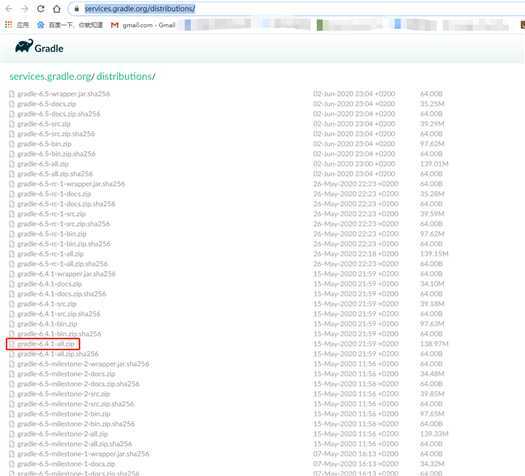The image size is (525, 476).
Task: Open gradle-6.5-rc-1-src.zip.sha256 link
Action: pyautogui.click(x=64, y=224)
